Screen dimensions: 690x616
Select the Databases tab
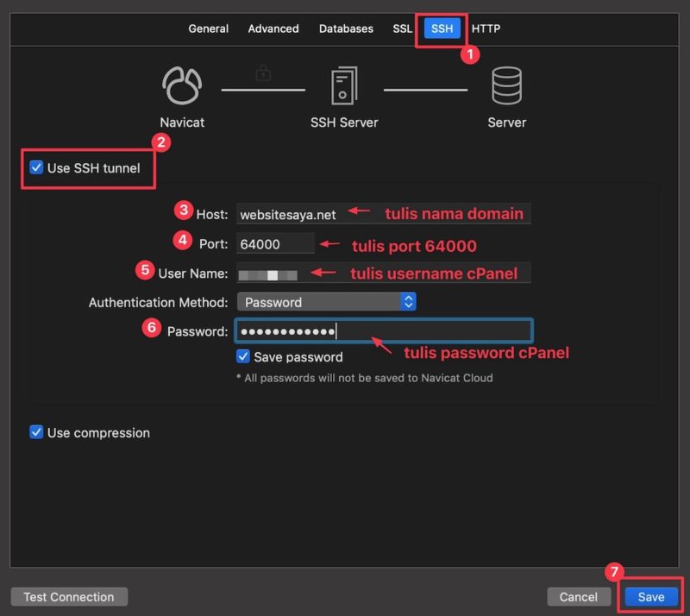click(x=345, y=28)
